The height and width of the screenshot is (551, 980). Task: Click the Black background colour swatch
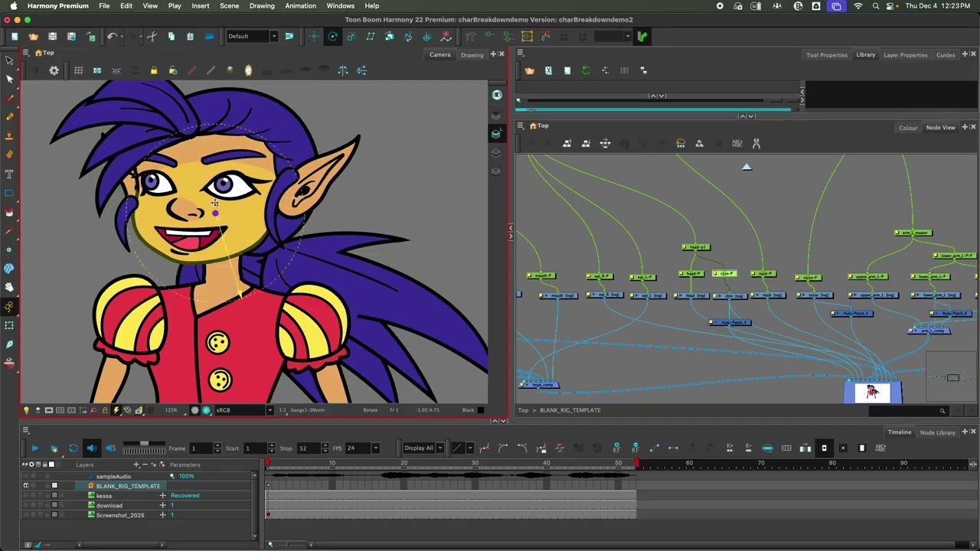(x=481, y=410)
